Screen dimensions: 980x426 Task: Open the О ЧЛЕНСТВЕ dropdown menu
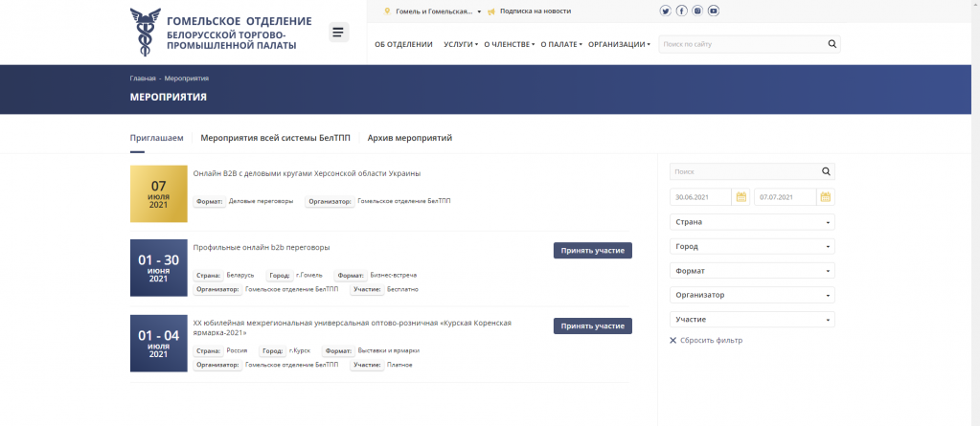coord(510,44)
